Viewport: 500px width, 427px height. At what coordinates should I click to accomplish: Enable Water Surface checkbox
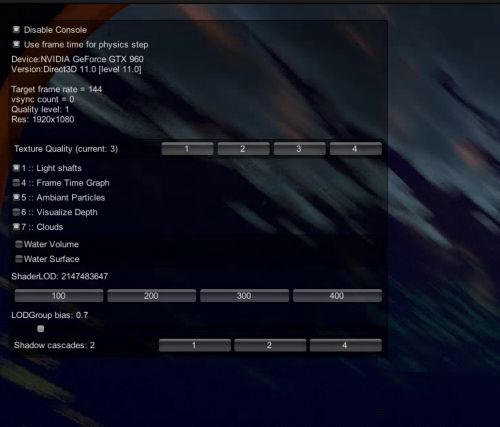point(19,259)
